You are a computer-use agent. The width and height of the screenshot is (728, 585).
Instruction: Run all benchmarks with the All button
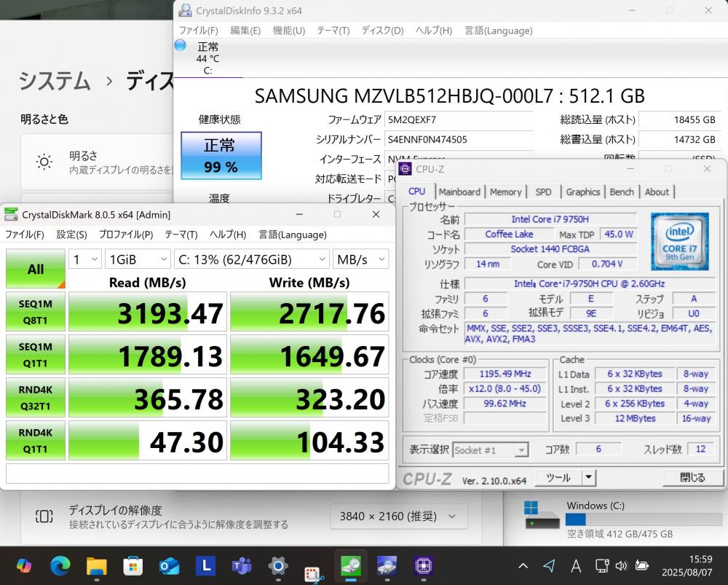pyautogui.click(x=35, y=269)
